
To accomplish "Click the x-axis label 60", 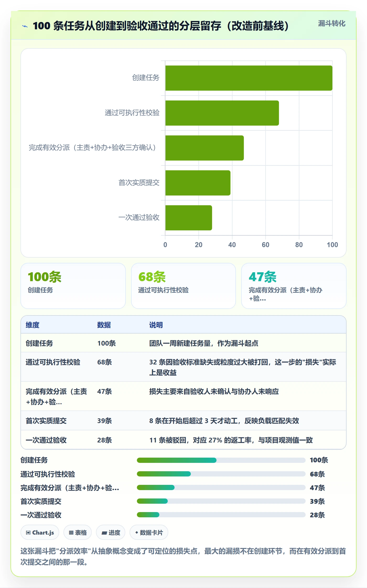I will point(266,245).
